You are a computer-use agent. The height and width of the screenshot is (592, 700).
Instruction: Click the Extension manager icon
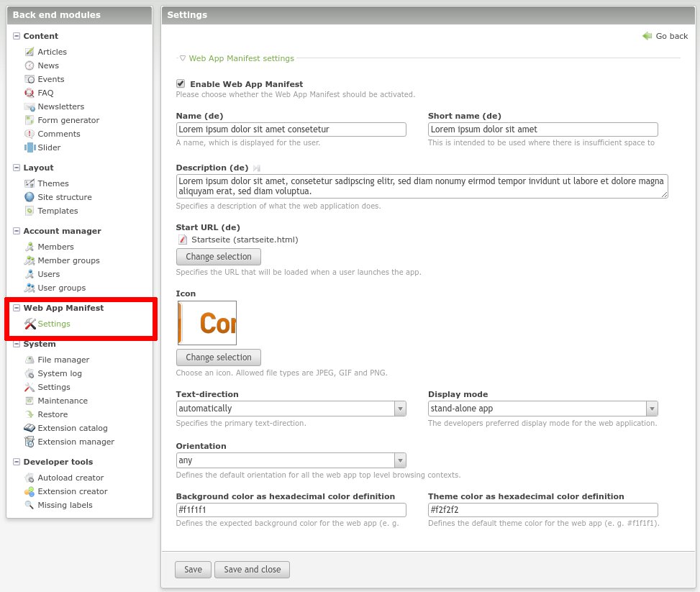click(x=29, y=442)
